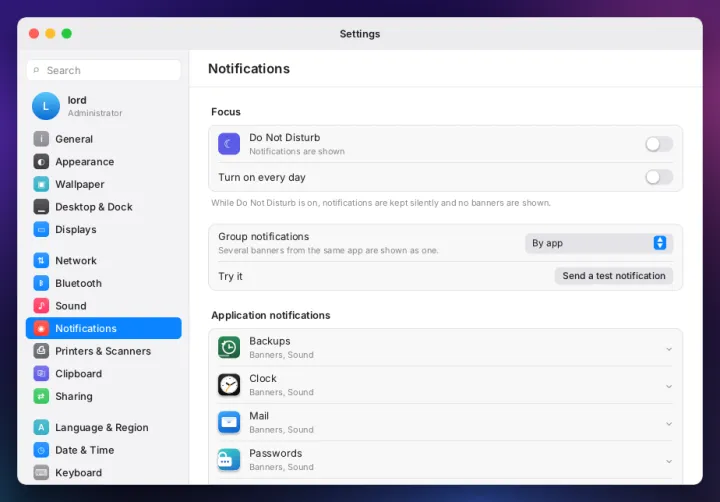Toggle the Do Not Disturb switch

[x=658, y=144]
